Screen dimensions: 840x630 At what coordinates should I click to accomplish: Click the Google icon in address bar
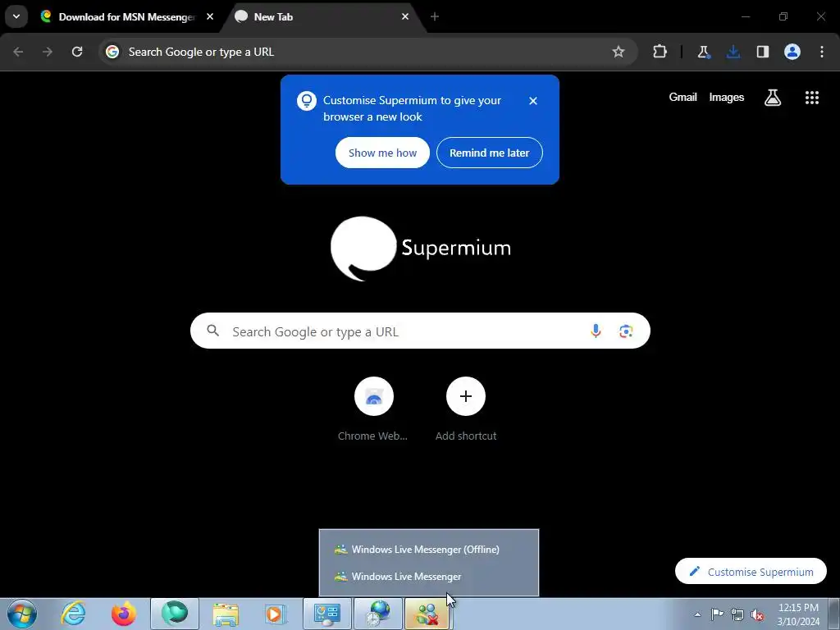pyautogui.click(x=112, y=52)
